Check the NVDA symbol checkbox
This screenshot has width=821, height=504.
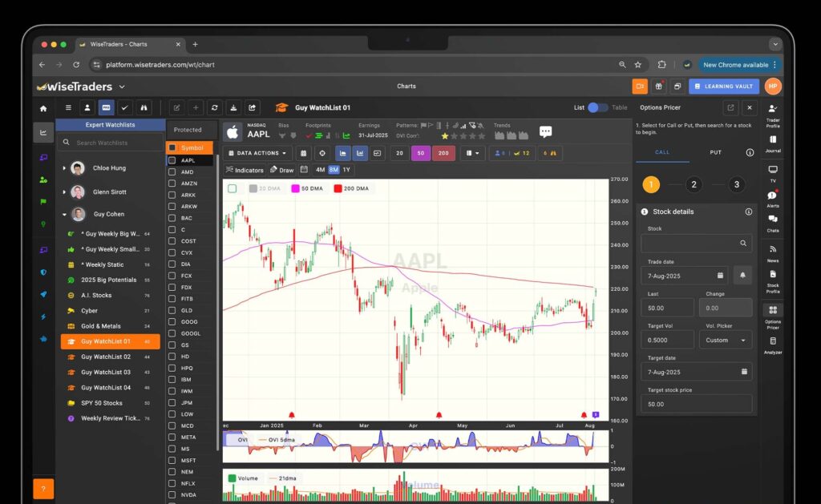(x=172, y=494)
